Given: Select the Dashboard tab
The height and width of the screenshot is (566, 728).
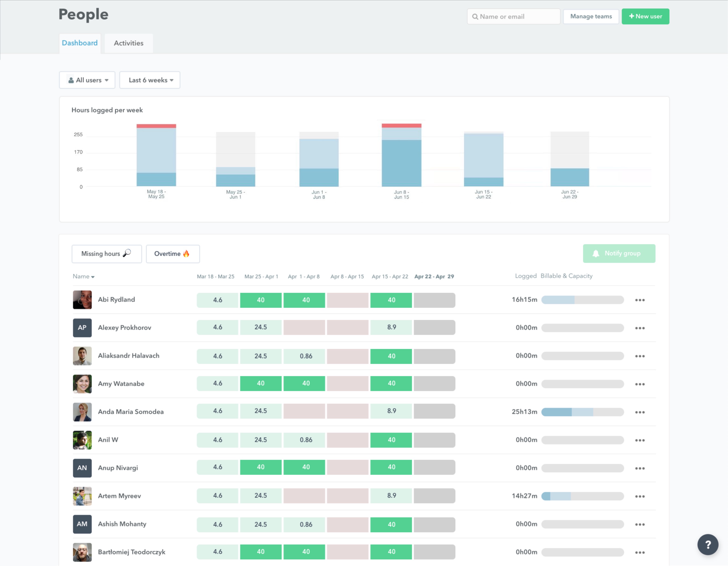Looking at the screenshot, I should [80, 43].
